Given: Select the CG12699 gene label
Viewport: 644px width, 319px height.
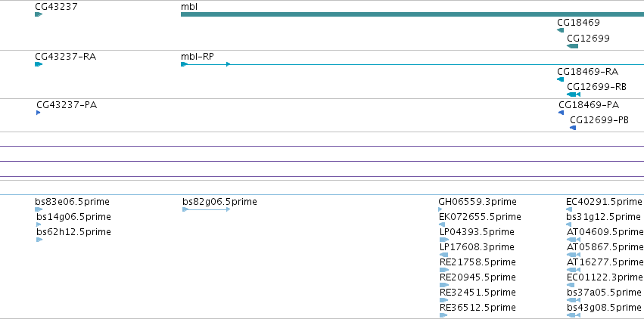Looking at the screenshot, I should coord(588,38).
